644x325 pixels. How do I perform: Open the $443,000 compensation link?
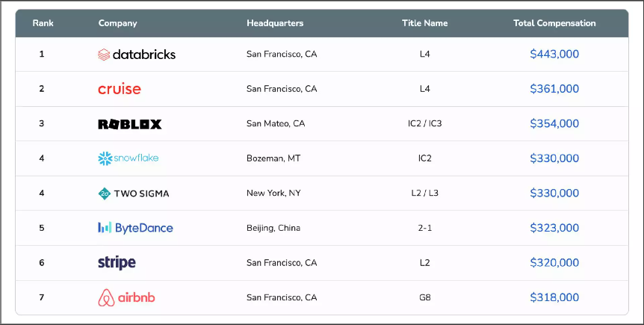[x=554, y=55]
